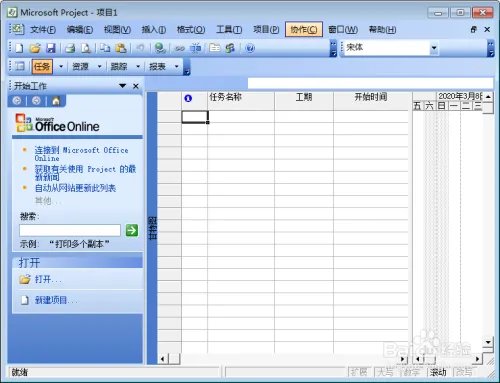The height and width of the screenshot is (383, 500).
Task: Click the green search Go arrow
Action: tap(132, 230)
